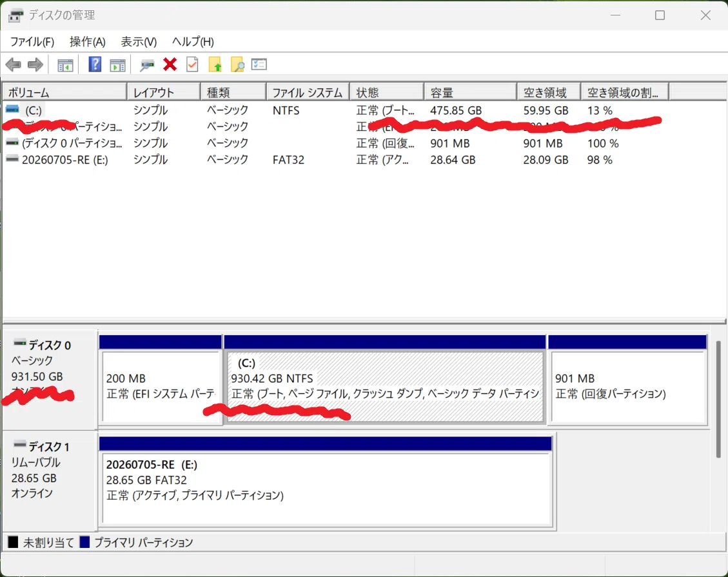The width and height of the screenshot is (728, 577).
Task: Select the 28.65 GB FAT32 (E:) partition block
Action: point(326,481)
